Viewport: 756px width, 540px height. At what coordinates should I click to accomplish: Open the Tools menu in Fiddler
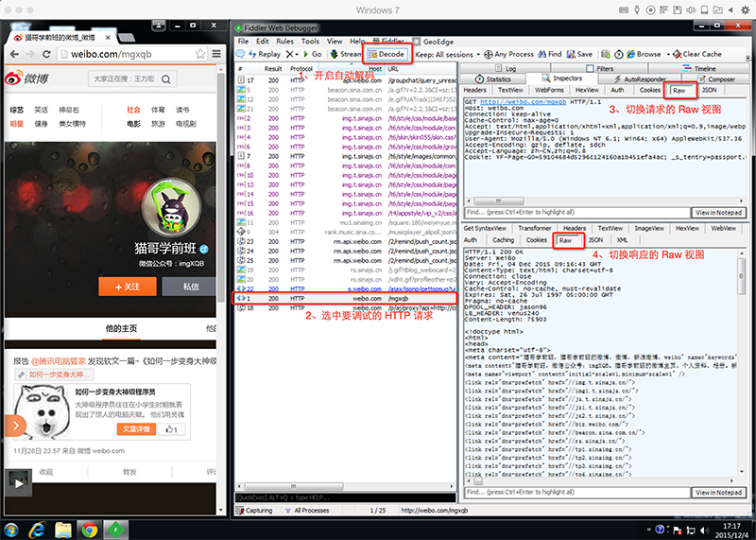pos(311,42)
